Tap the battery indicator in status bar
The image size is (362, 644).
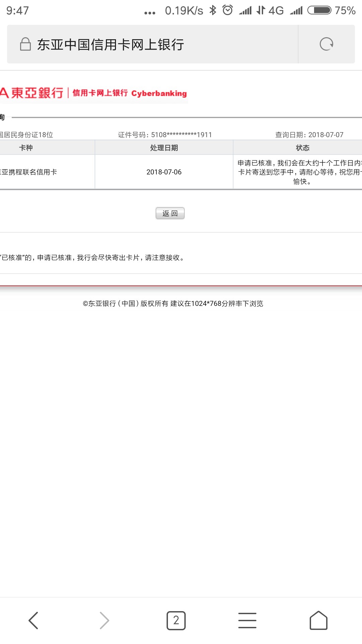click(319, 10)
